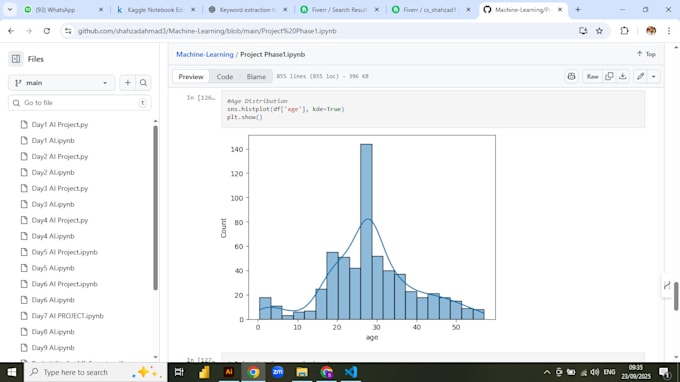The height and width of the screenshot is (382, 680).
Task: Open Visual Studio Code from taskbar
Action: 351,372
